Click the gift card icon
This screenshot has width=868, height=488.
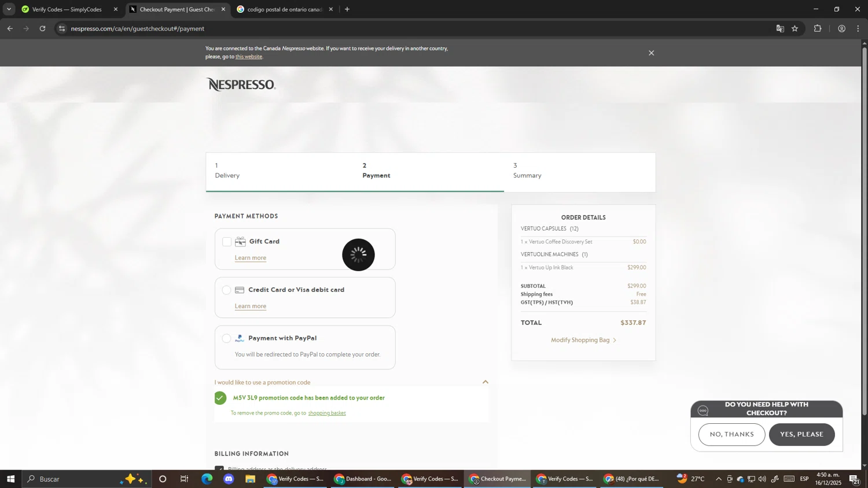pyautogui.click(x=240, y=242)
